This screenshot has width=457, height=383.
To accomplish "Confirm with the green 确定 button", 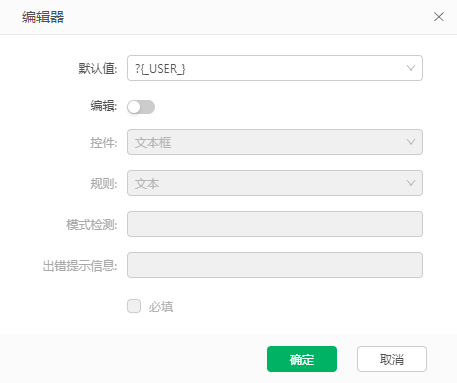I will [x=302, y=359].
